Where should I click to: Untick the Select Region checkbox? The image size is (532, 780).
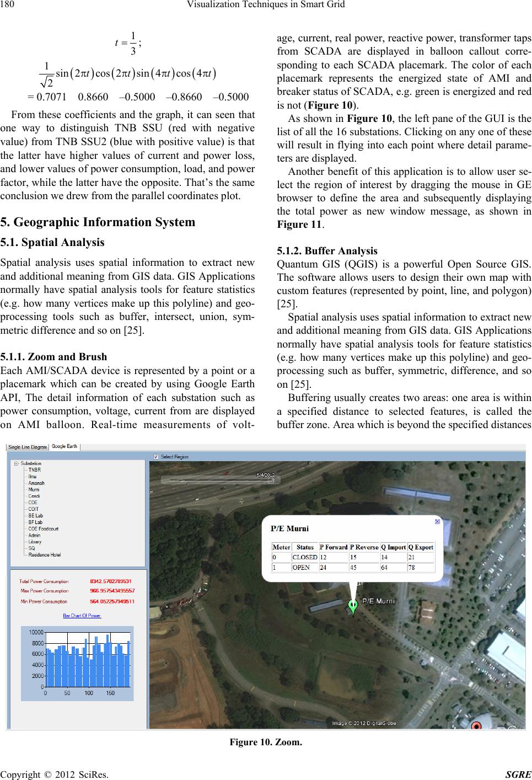156,457
